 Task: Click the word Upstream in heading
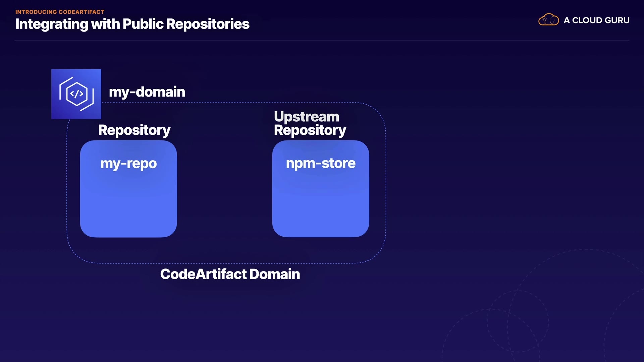306,117
